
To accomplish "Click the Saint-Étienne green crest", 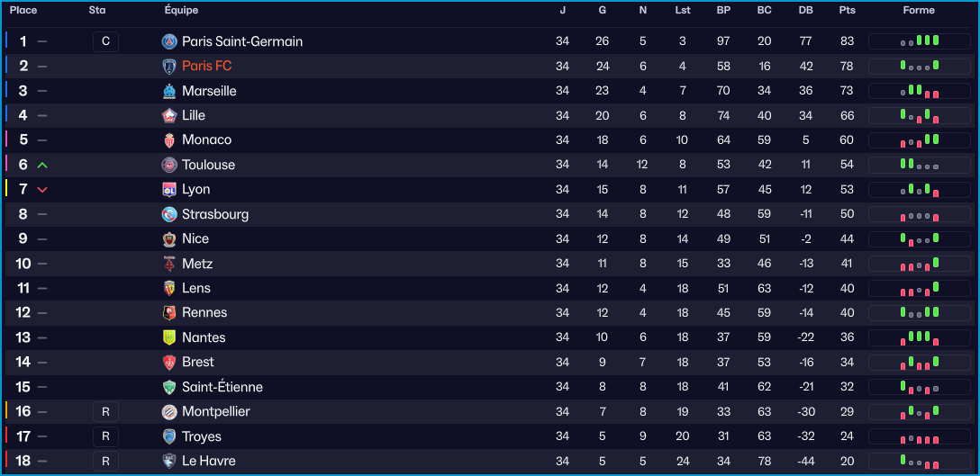I will coord(169,387).
